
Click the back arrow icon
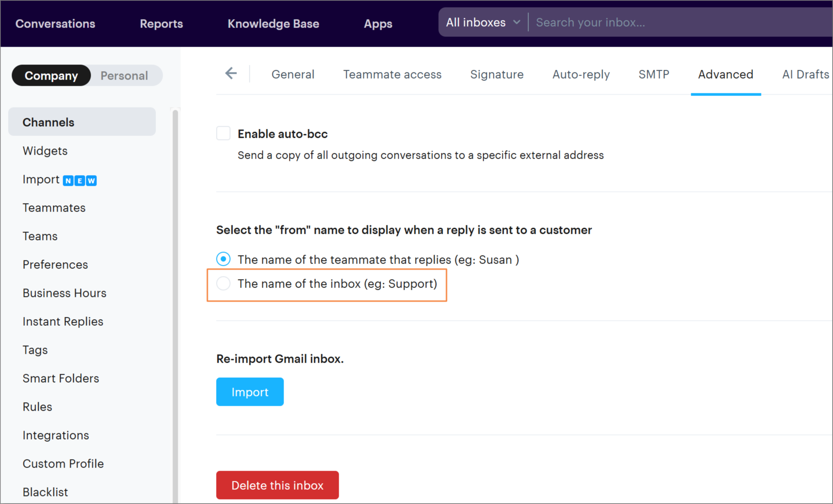[x=231, y=73]
